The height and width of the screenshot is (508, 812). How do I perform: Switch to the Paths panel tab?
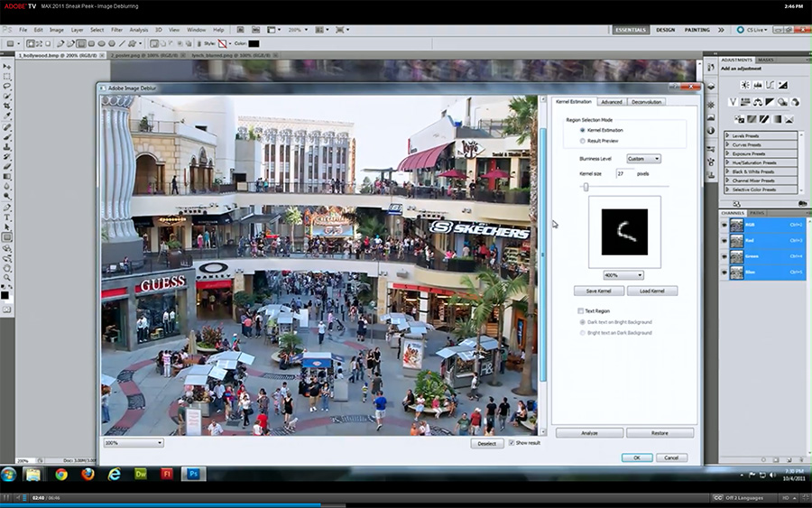[x=757, y=213]
